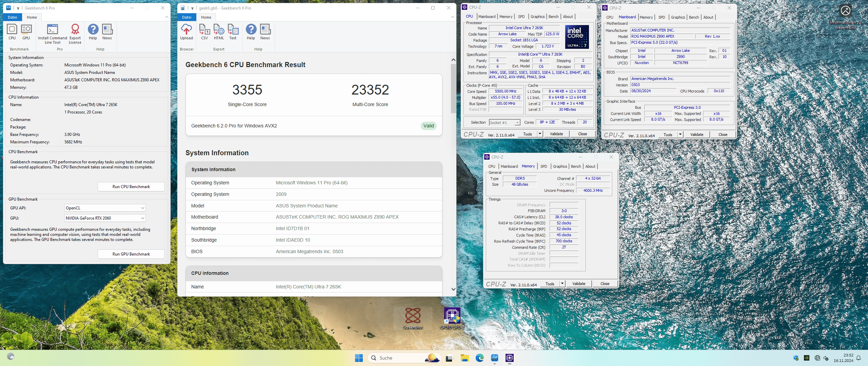Switch to Memory tab in CPU-Z CPU window
Image resolution: width=868 pixels, height=366 pixels.
(x=506, y=17)
